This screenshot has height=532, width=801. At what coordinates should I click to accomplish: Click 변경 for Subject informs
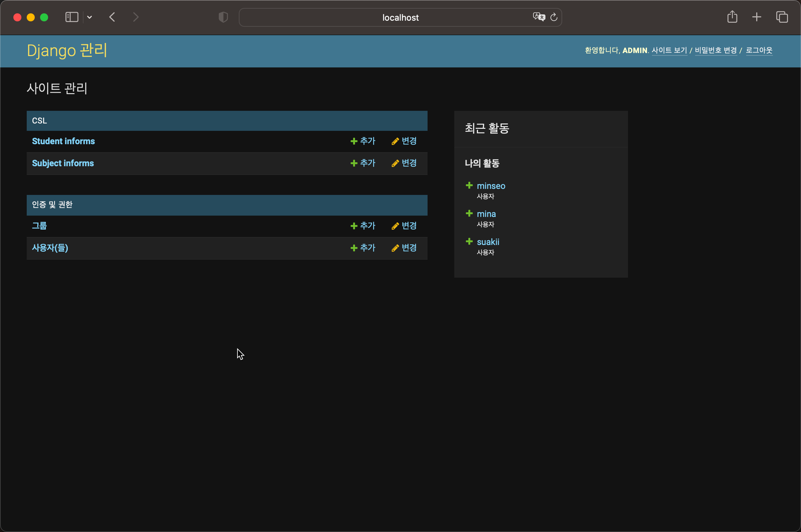pos(404,163)
